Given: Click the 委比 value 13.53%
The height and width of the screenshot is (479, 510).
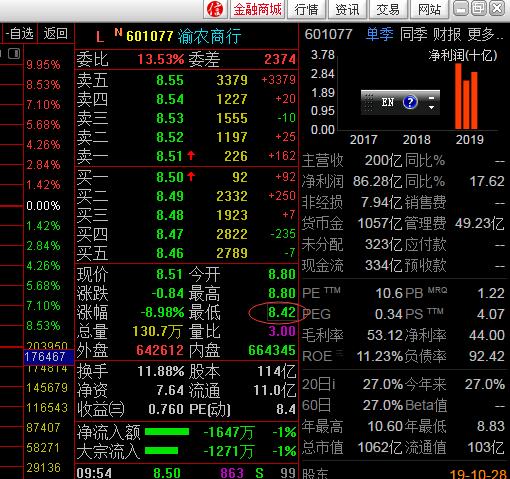Looking at the screenshot, I should pyautogui.click(x=161, y=59).
